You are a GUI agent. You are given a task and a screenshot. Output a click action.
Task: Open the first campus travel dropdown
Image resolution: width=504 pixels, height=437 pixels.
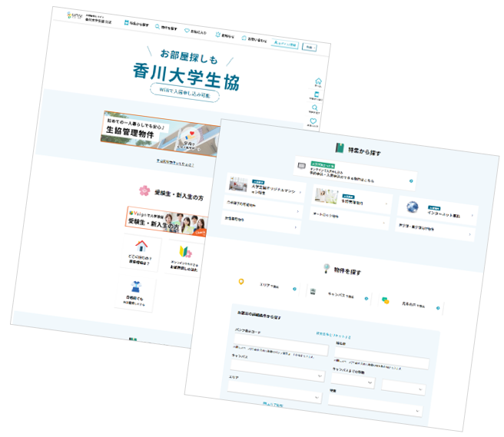pos(353,381)
